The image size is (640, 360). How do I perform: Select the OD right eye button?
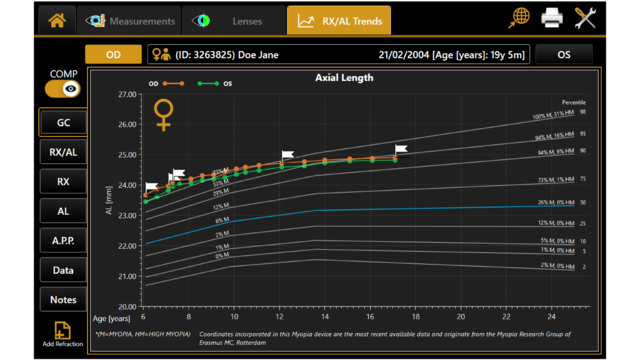[113, 55]
